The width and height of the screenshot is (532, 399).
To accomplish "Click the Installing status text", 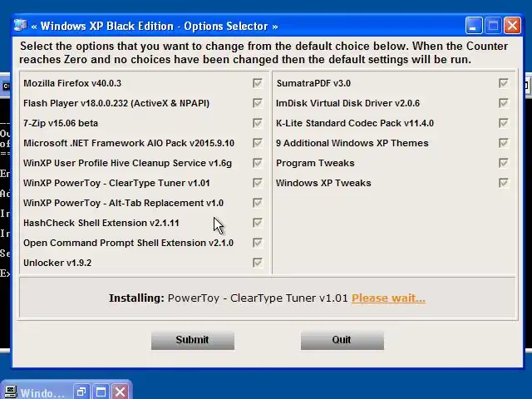I will coord(229,298).
